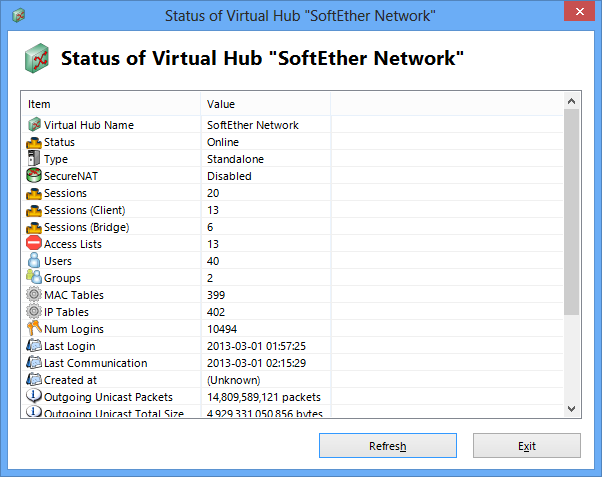
Task: Click the Groups row icon
Action: 34,278
